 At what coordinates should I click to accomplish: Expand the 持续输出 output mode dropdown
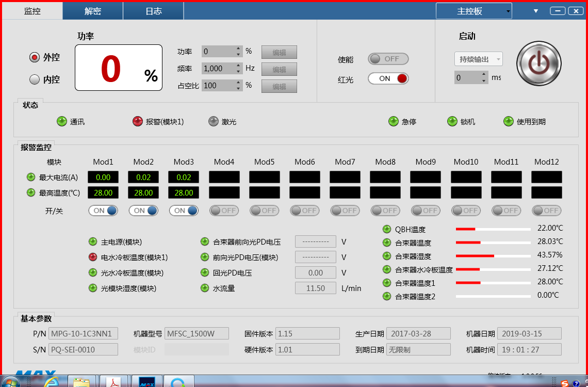coord(478,59)
